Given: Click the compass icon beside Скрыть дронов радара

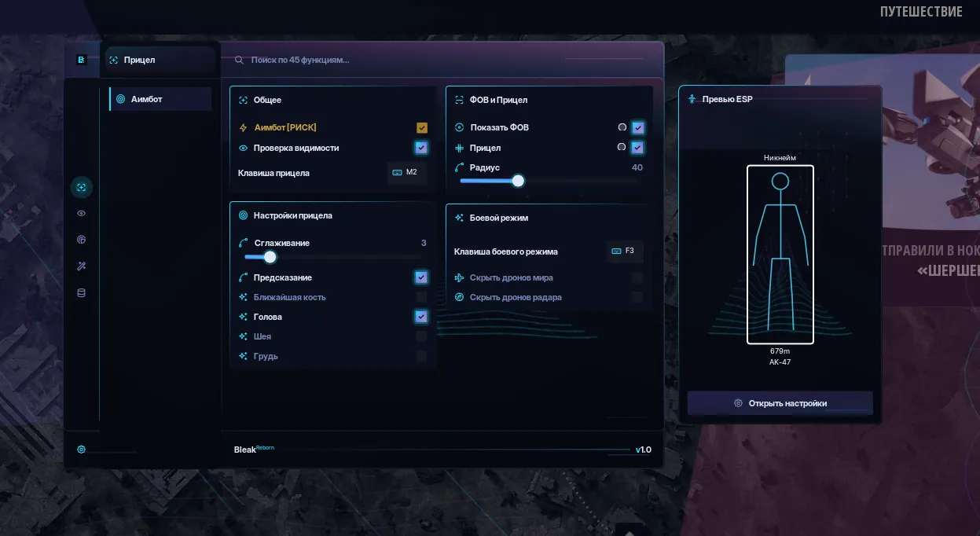Looking at the screenshot, I should pos(460,297).
